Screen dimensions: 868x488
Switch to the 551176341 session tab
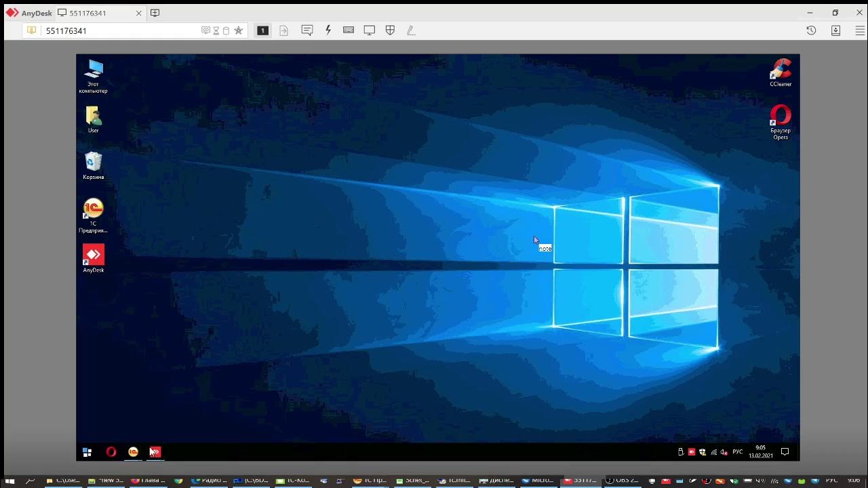point(100,13)
